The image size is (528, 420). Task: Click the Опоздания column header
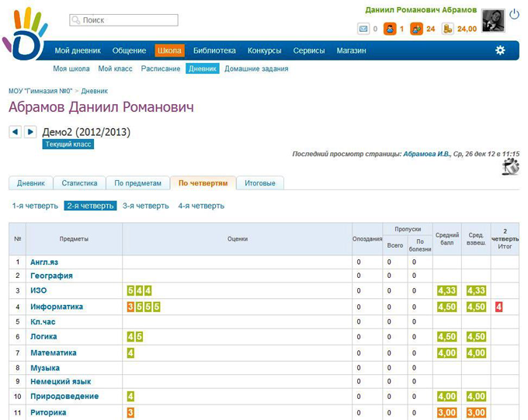pyautogui.click(x=367, y=239)
